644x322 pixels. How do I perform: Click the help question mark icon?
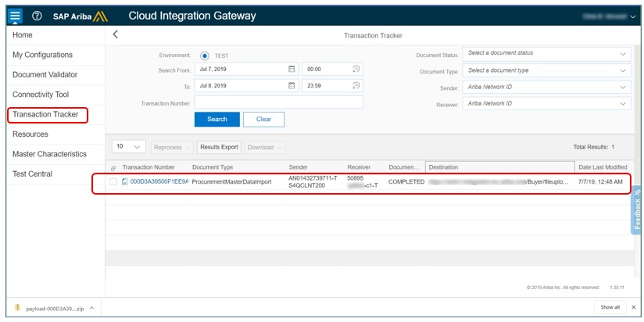[x=37, y=16]
